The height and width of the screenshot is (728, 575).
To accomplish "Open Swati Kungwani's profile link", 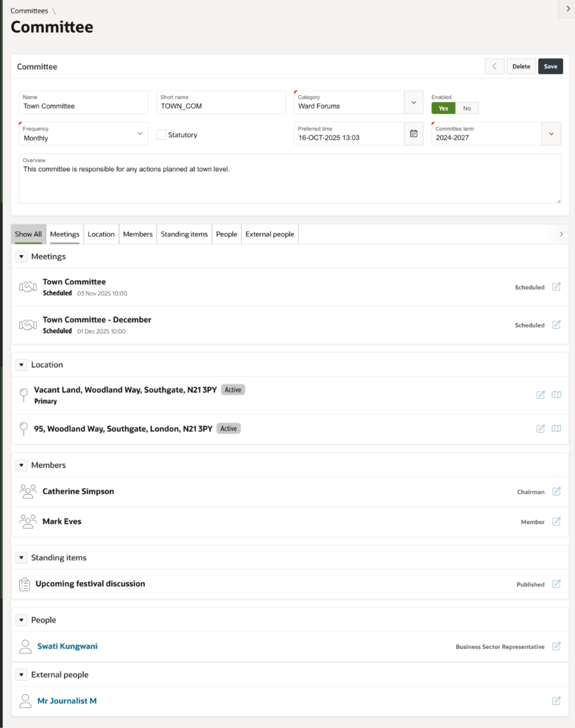I will pos(67,646).
